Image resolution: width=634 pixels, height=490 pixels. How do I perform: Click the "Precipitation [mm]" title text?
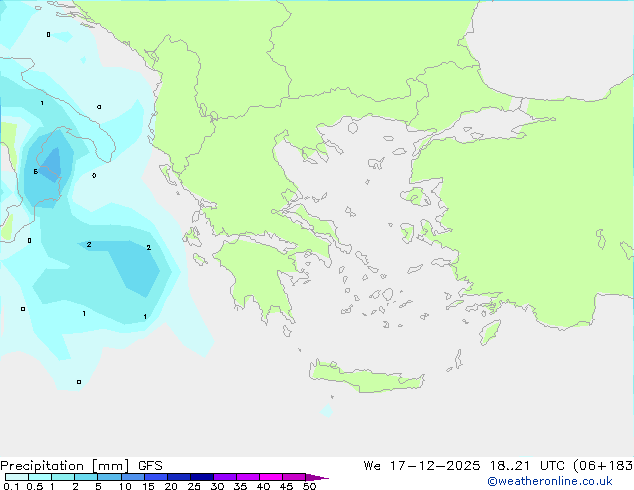click(x=65, y=466)
